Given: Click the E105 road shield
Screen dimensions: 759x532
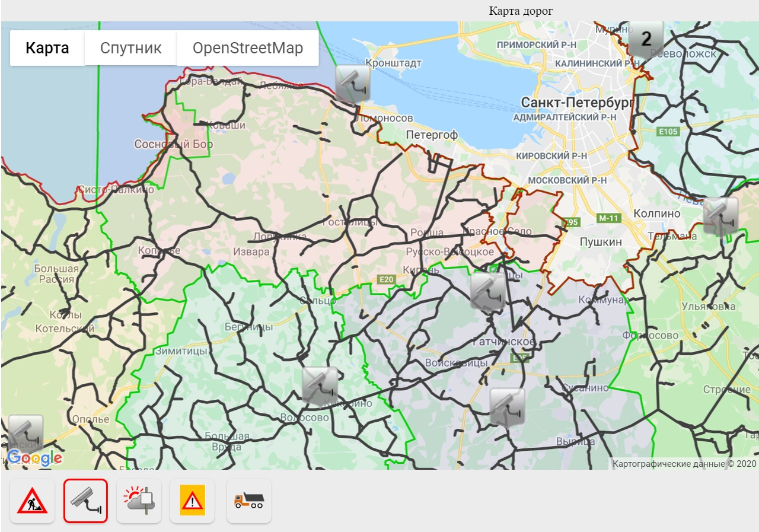Looking at the screenshot, I should pos(667,131).
